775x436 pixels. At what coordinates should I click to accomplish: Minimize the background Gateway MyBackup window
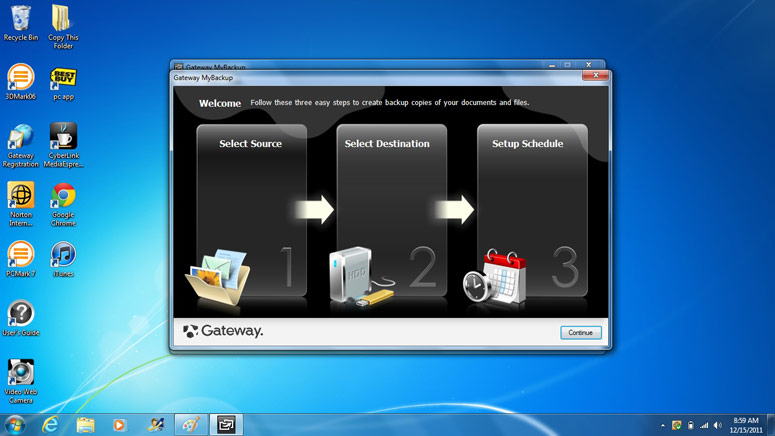point(552,65)
